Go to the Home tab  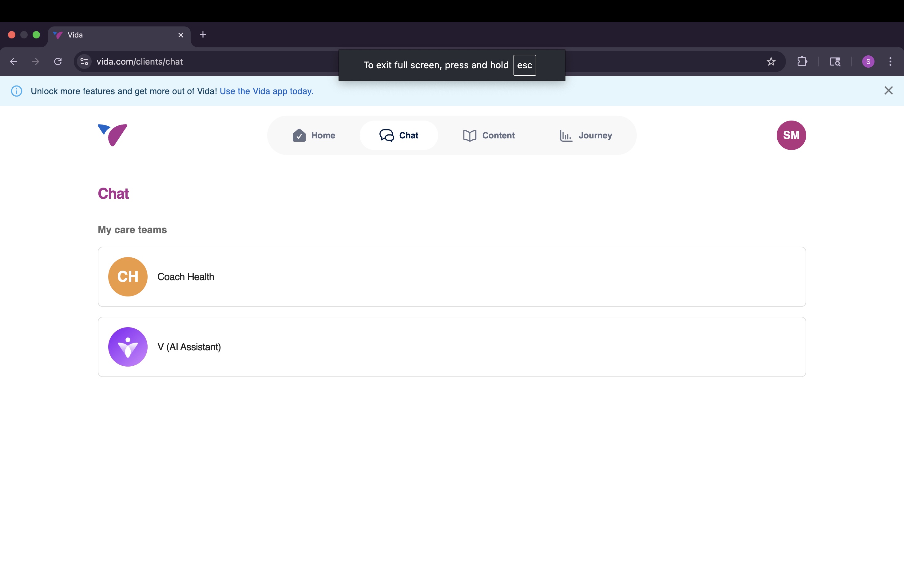coord(314,135)
